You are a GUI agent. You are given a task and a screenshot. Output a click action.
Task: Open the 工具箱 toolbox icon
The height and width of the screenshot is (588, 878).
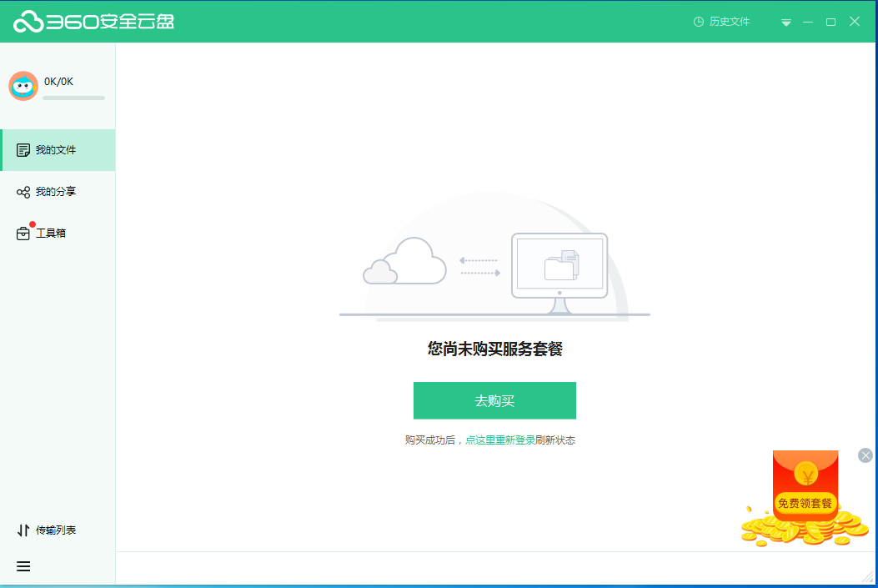pos(23,233)
